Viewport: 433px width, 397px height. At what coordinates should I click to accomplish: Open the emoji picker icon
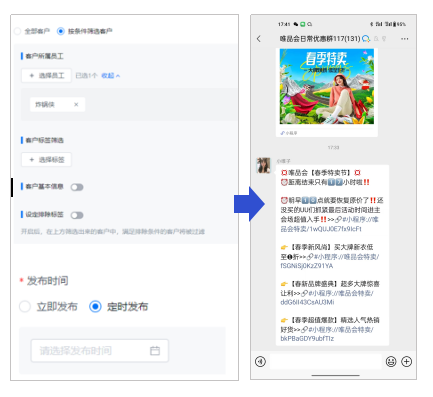click(391, 361)
